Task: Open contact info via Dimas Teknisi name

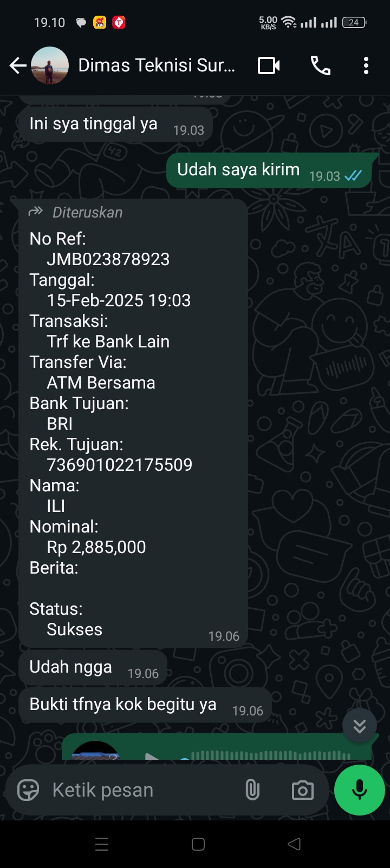Action: click(157, 66)
